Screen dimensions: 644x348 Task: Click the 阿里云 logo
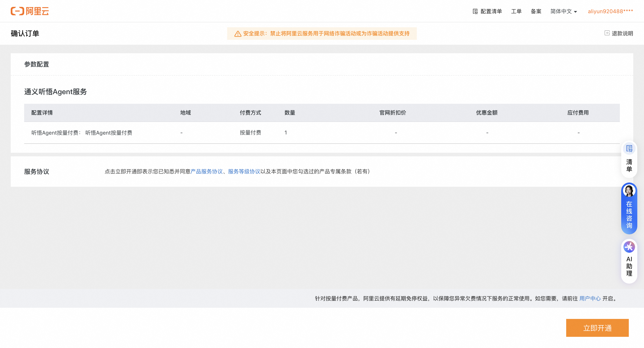point(30,11)
